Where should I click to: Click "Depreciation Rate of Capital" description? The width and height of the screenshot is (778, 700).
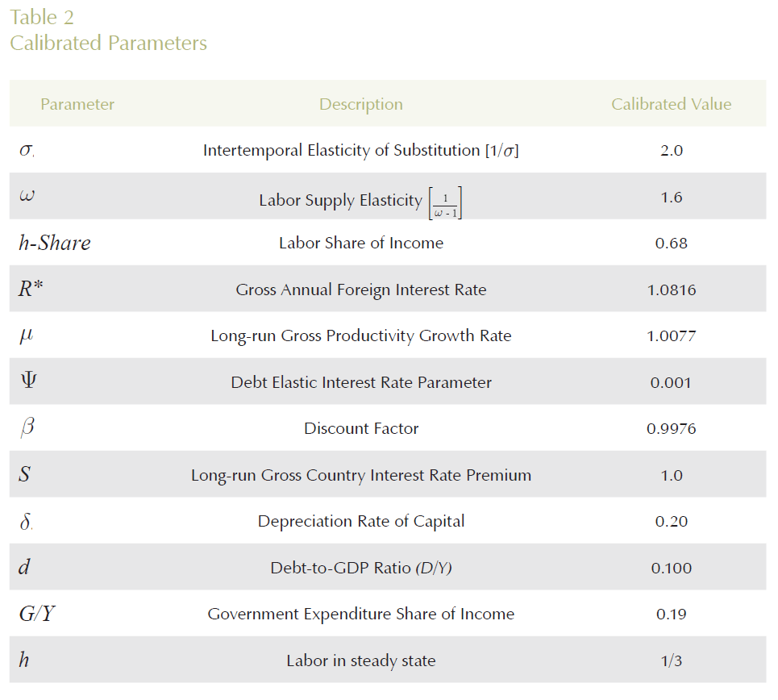[360, 521]
